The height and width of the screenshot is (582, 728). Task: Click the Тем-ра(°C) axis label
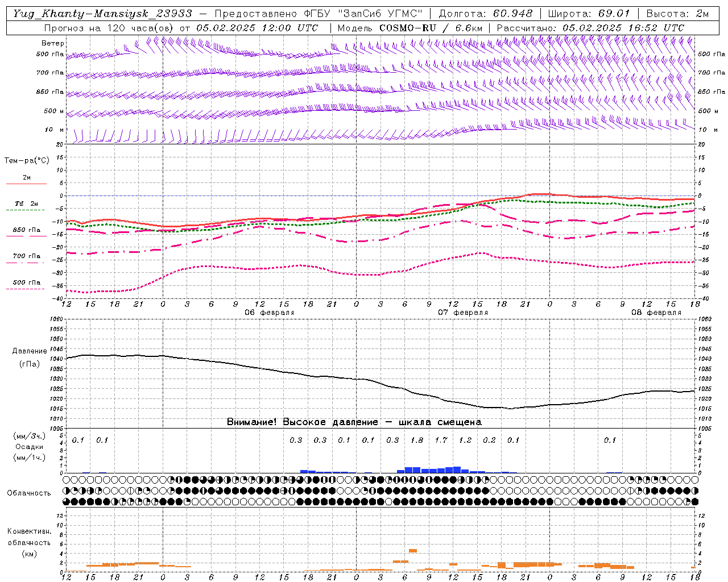pos(27,161)
